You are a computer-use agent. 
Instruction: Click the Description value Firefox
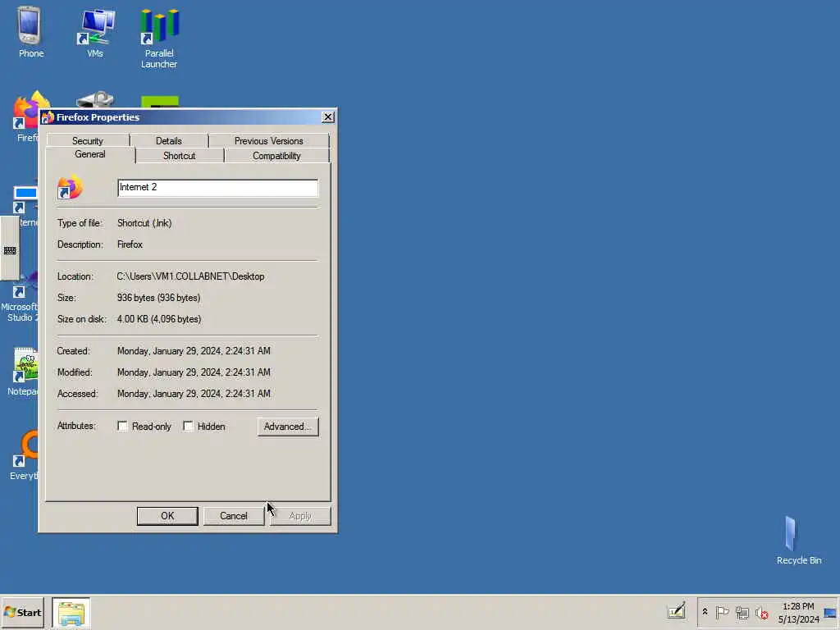pos(130,244)
